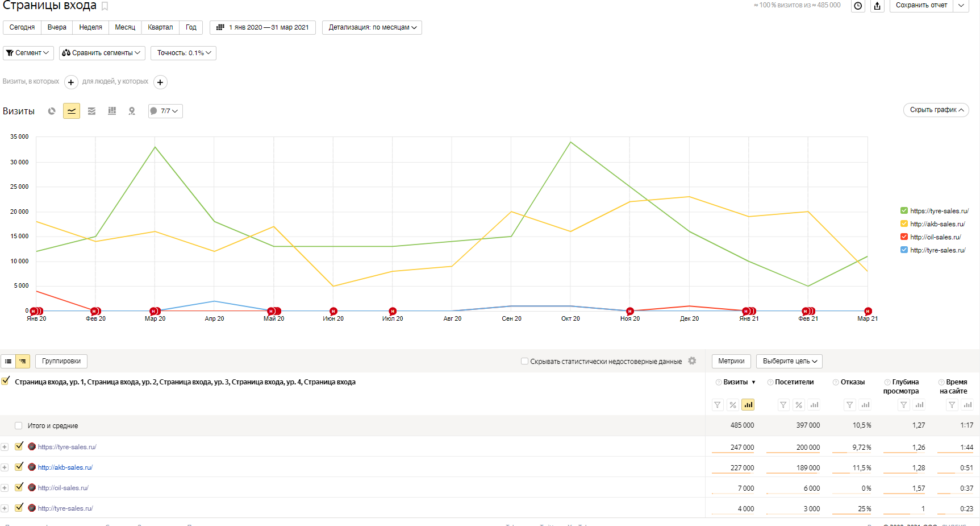The width and height of the screenshot is (980, 526).
Task: Click chart icon under the Отказы column
Action: pyautogui.click(x=865, y=405)
